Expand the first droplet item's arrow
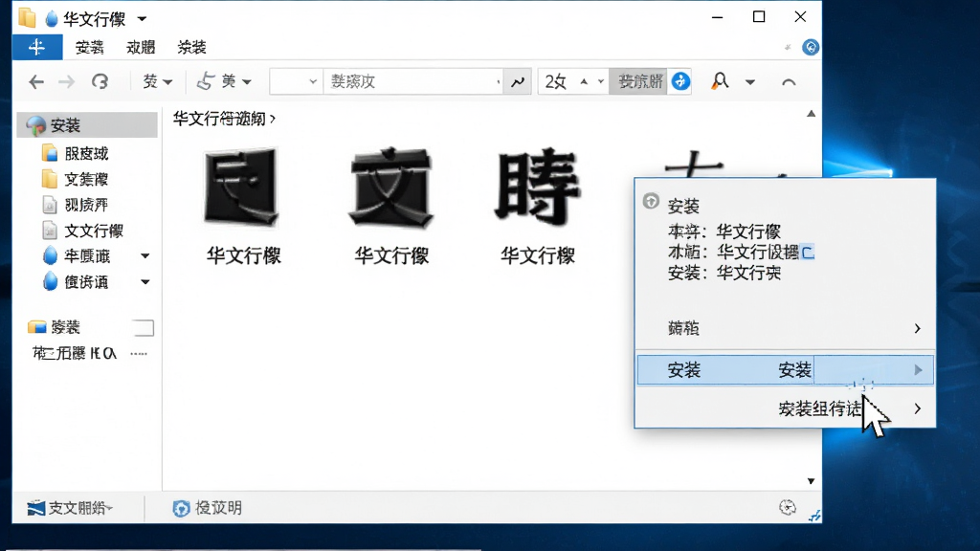 [x=145, y=256]
